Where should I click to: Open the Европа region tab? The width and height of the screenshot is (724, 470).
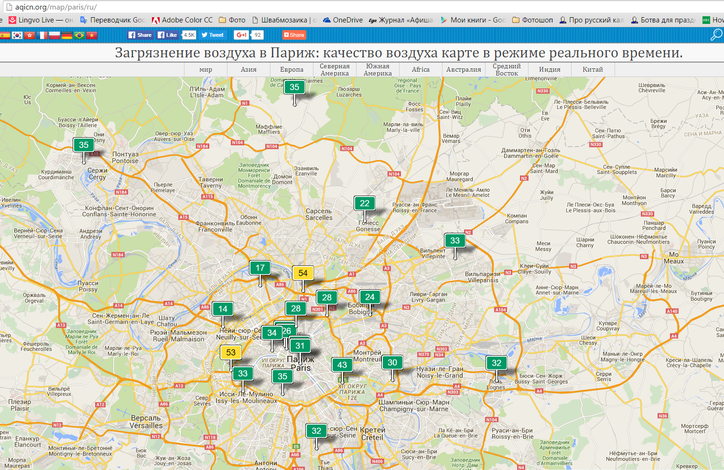click(292, 70)
